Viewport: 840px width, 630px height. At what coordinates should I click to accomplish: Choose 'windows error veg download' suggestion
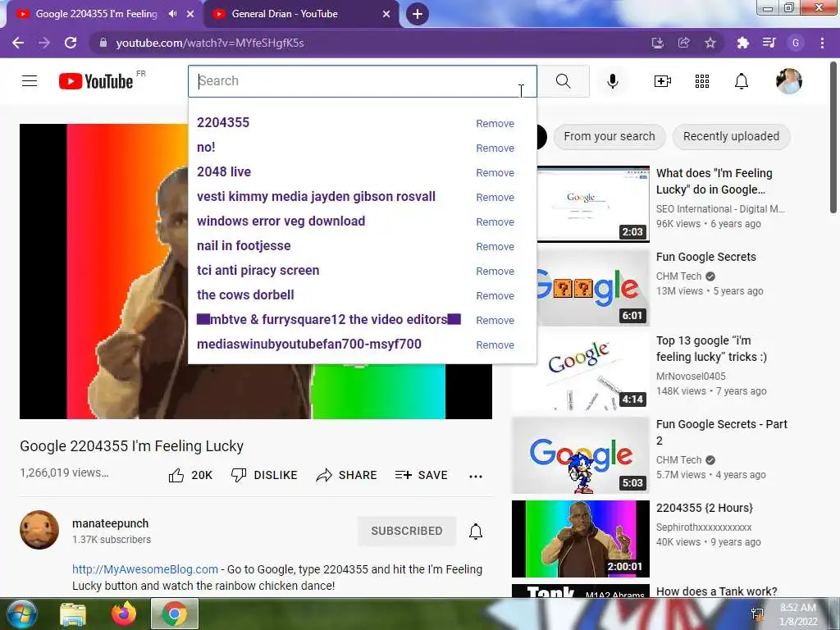tap(281, 221)
